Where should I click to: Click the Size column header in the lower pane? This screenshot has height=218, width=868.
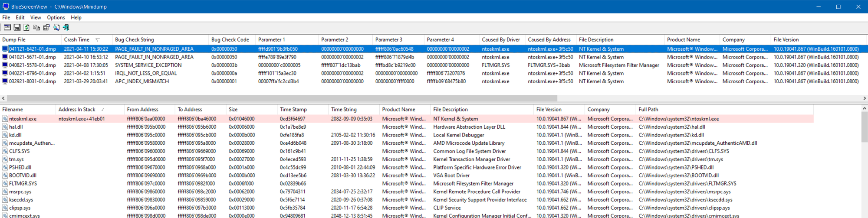252,110
